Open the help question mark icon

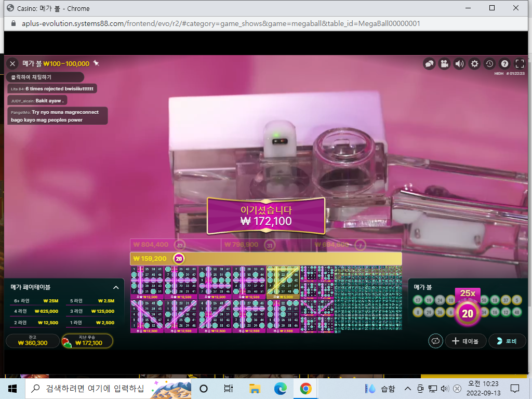[x=504, y=64]
